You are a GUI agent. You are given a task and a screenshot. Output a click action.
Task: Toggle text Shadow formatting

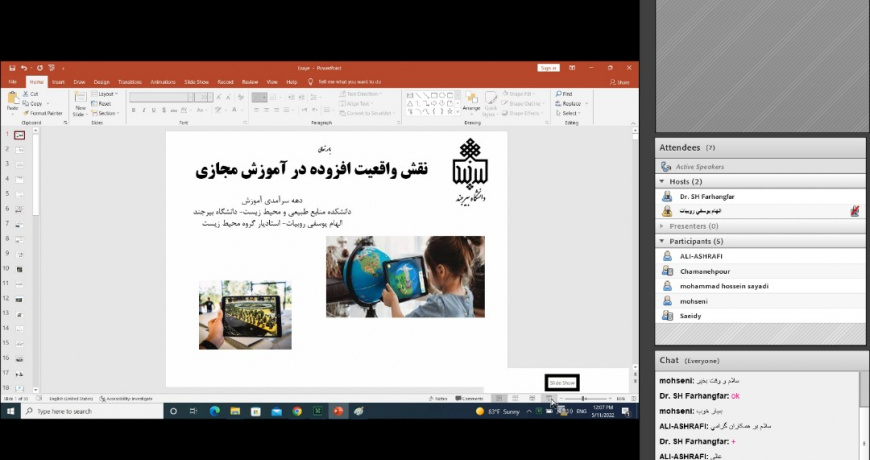(x=164, y=110)
